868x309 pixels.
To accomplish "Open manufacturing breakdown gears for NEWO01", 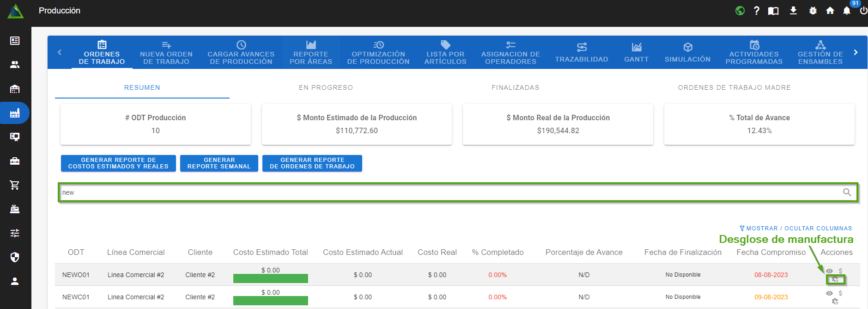I will (x=835, y=279).
